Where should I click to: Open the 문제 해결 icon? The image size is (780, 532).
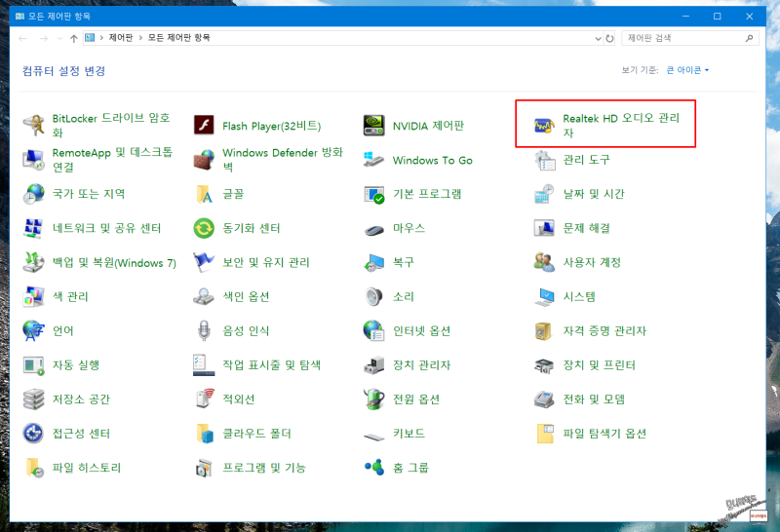(544, 228)
